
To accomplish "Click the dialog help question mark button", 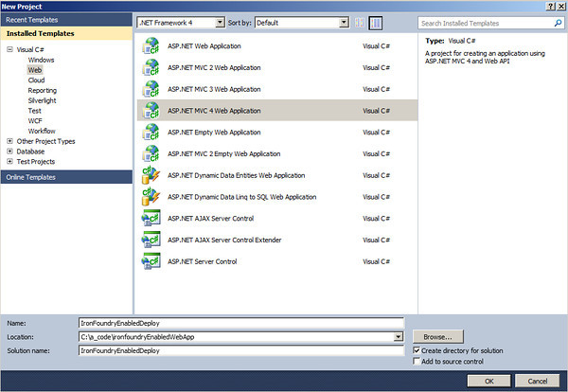I will click(550, 7).
